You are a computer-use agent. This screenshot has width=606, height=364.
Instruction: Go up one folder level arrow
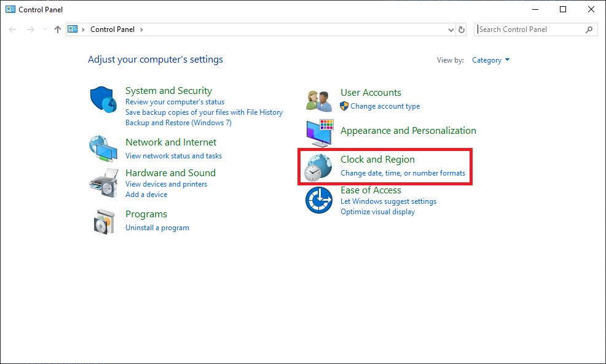[58, 29]
